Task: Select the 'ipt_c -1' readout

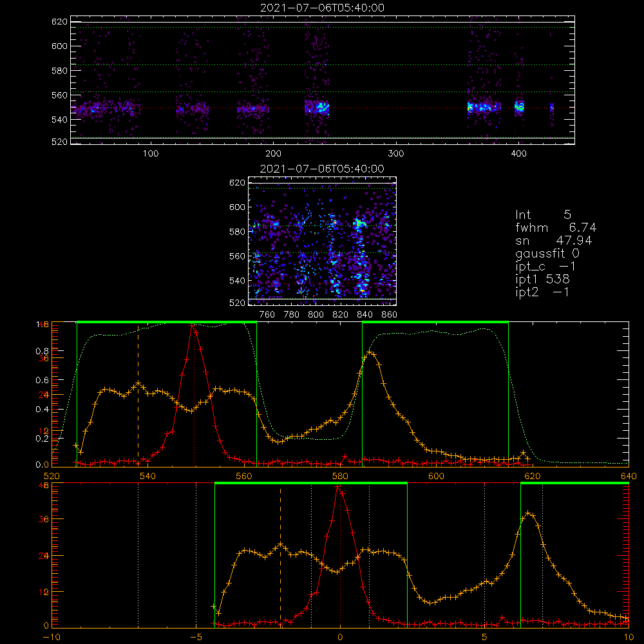Action: (545, 266)
